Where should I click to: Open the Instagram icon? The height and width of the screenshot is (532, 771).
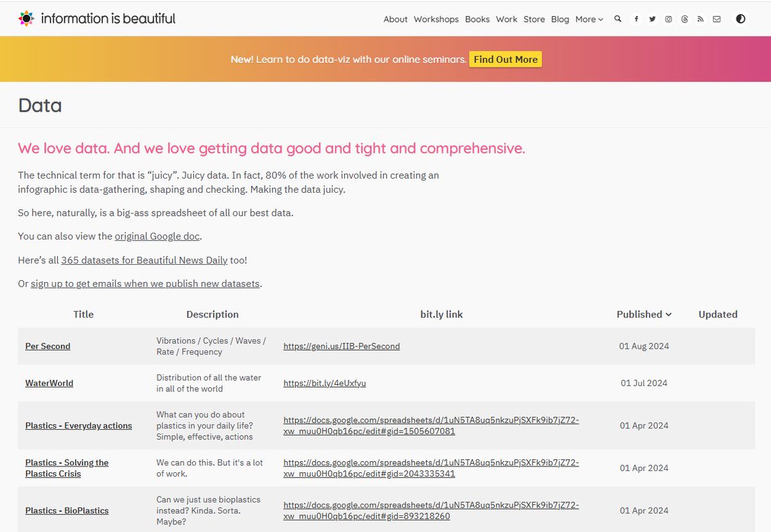pyautogui.click(x=668, y=19)
